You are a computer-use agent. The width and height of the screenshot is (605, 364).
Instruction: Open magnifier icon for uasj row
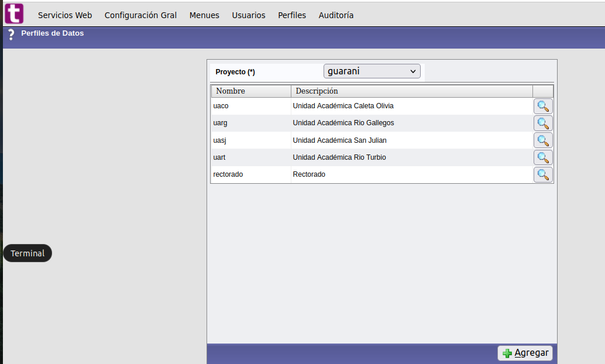click(543, 140)
